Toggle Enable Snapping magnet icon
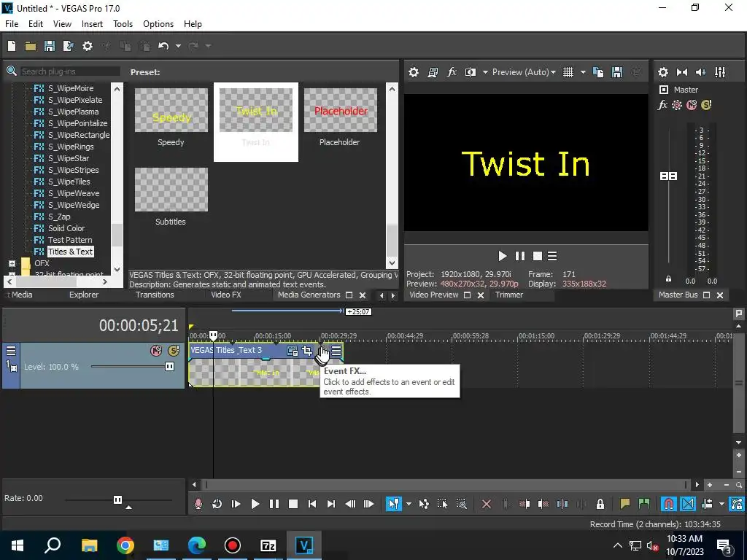Screen dimensions: 747x560 point(669,504)
